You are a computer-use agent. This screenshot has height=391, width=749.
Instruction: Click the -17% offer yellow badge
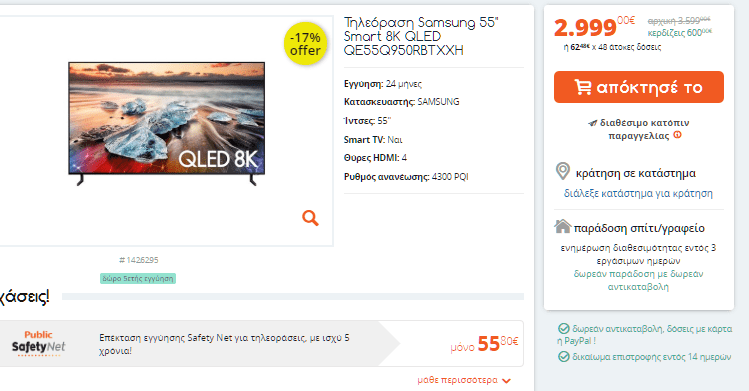[x=305, y=43]
